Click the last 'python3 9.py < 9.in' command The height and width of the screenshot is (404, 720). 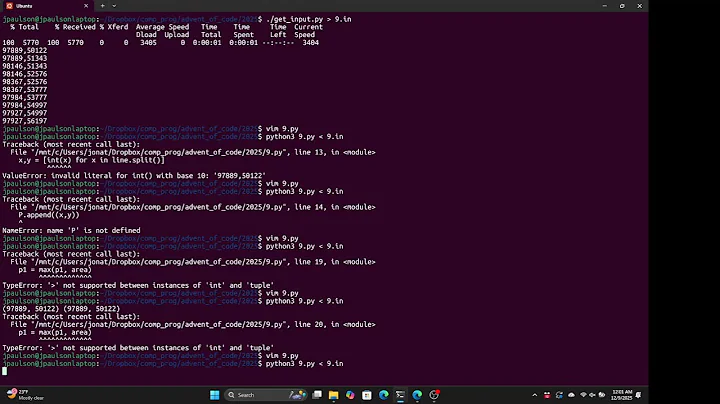tap(304, 364)
